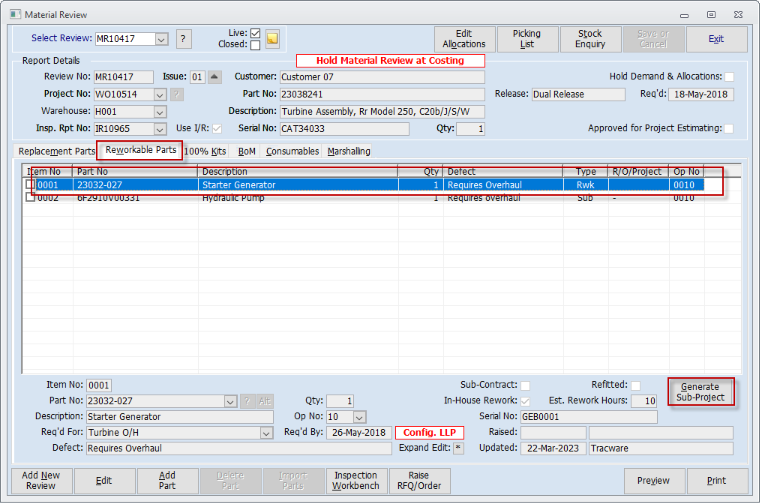The height and width of the screenshot is (503, 760).
Task: Open the Replacement Parts tab
Action: [x=56, y=151]
